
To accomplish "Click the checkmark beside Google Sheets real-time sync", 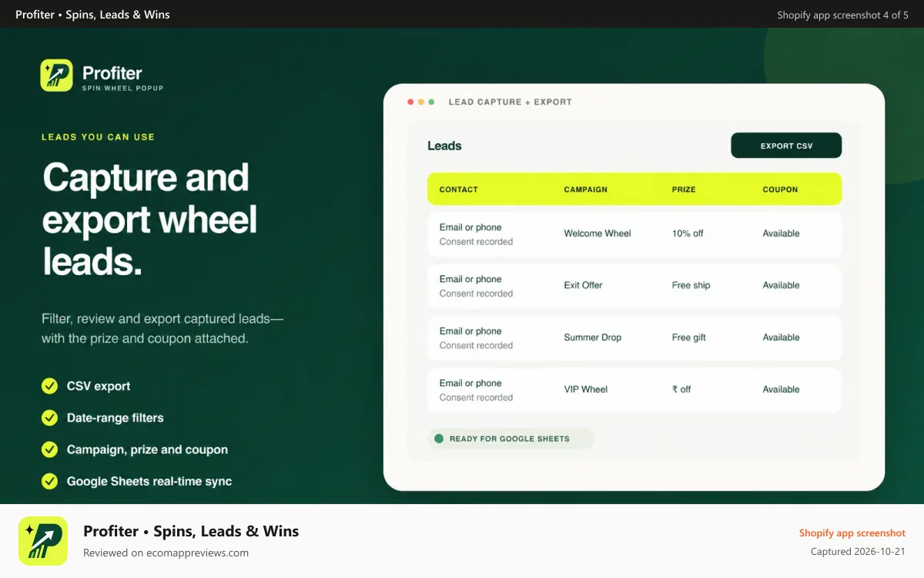I will coord(49,481).
